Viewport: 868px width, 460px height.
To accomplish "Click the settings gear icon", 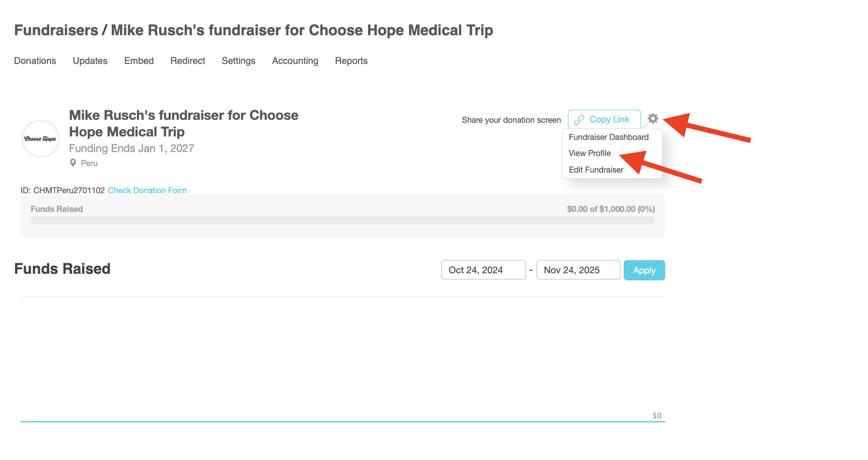I will (x=653, y=119).
